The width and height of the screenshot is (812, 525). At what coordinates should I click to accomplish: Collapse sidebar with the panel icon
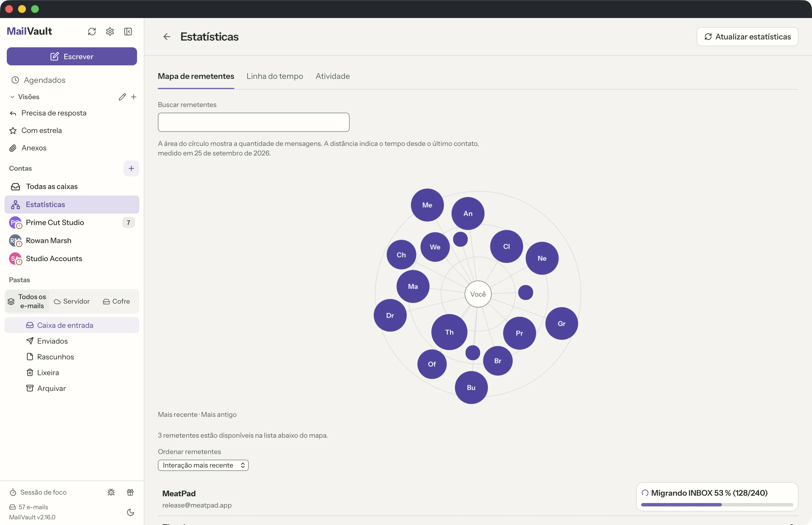(128, 31)
